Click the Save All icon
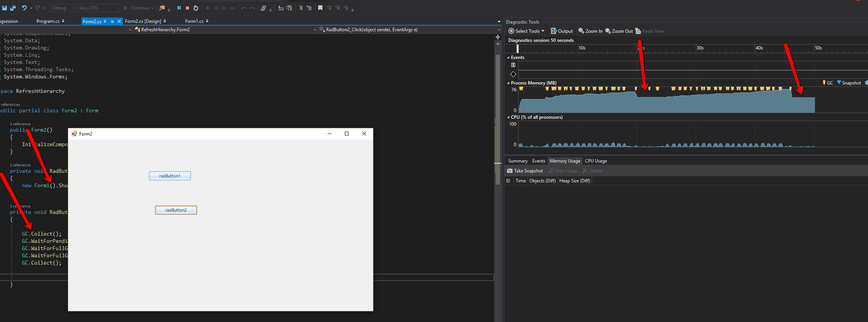This screenshot has width=868, height=322. point(13,8)
